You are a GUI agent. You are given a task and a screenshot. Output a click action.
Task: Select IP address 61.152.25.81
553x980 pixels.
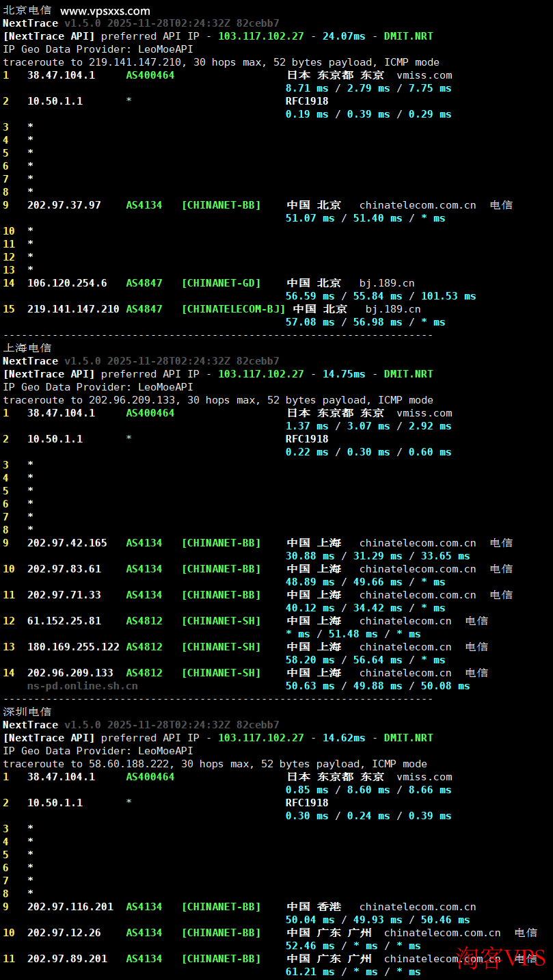(64, 621)
